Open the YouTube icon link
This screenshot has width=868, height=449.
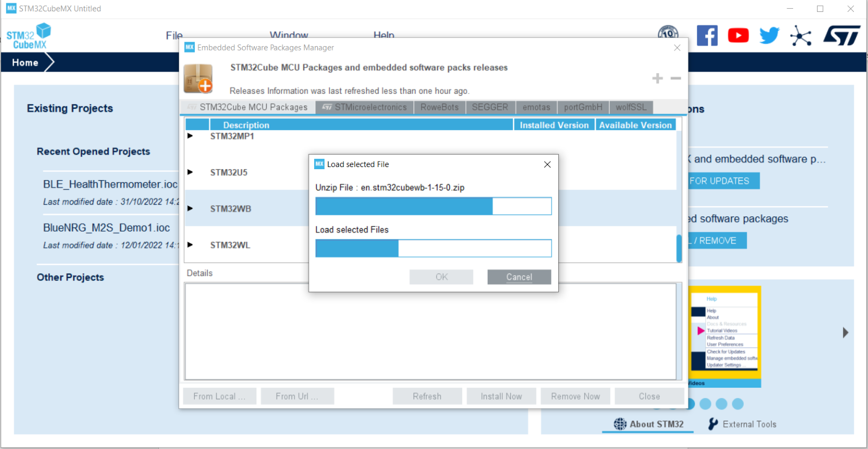point(738,36)
